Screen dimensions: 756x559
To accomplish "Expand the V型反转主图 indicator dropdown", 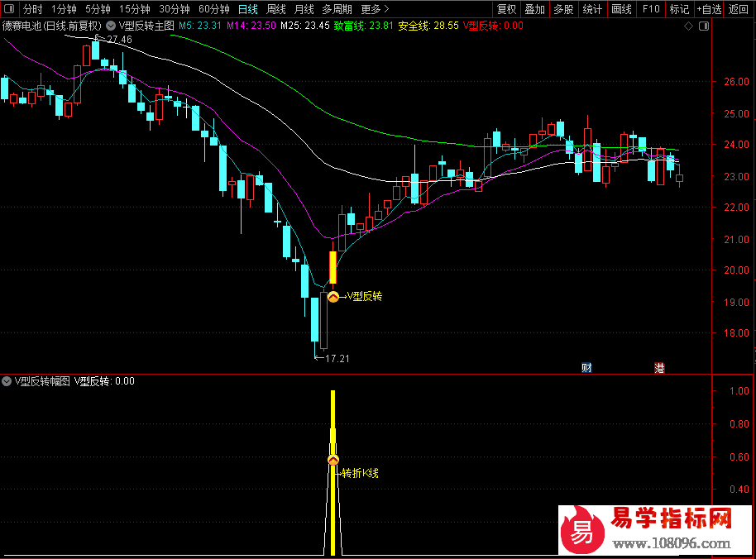I will click(112, 26).
